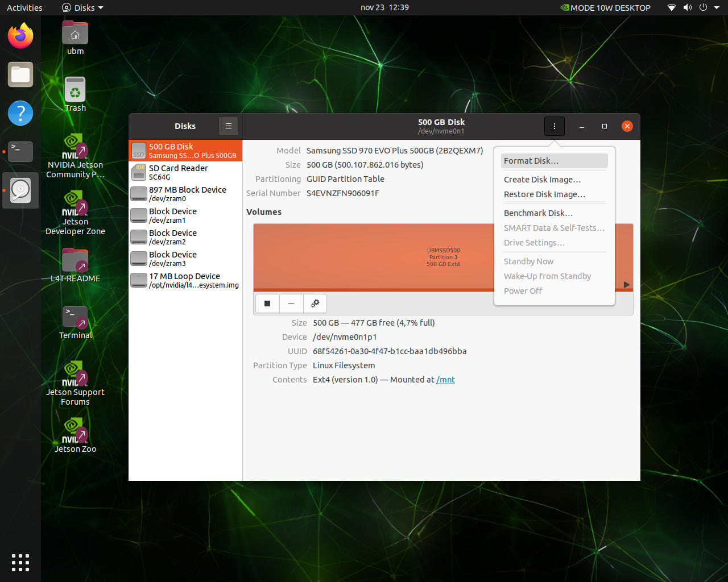728x582 pixels.
Task: Click the three-dot drive options button
Action: (555, 126)
